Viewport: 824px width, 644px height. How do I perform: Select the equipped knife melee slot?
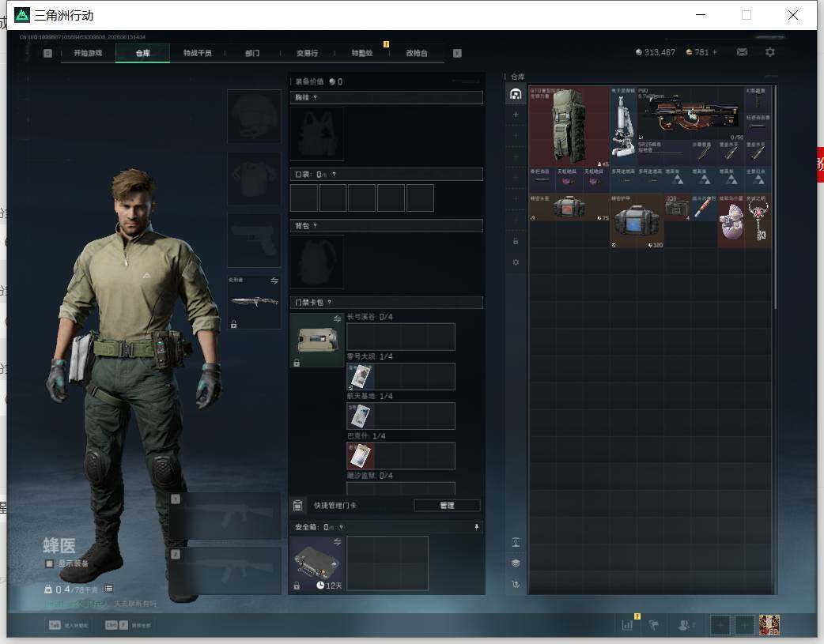254,302
